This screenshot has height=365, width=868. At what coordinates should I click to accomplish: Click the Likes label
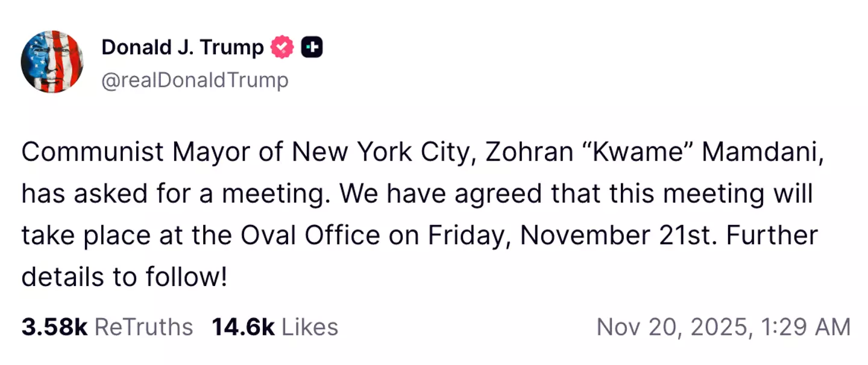tap(310, 328)
